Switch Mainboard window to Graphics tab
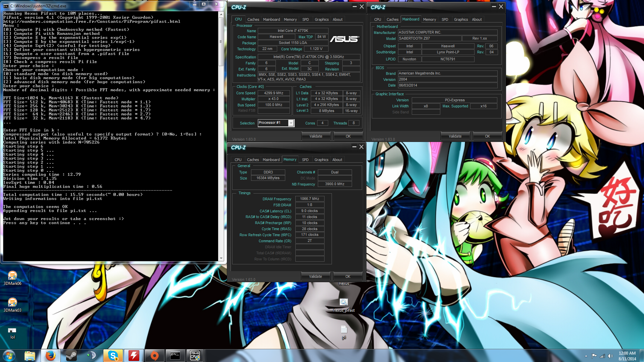The width and height of the screenshot is (644, 362). click(x=461, y=19)
